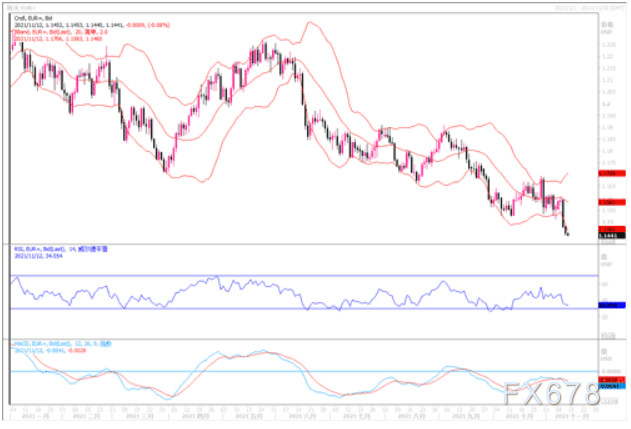
Task: Click the RSI value row reading 34.054
Action: click(x=38, y=256)
